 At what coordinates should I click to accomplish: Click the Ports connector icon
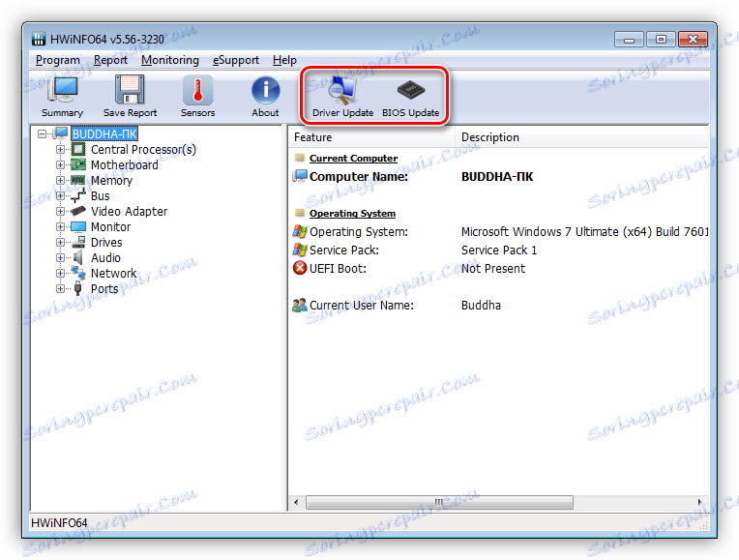(x=78, y=288)
